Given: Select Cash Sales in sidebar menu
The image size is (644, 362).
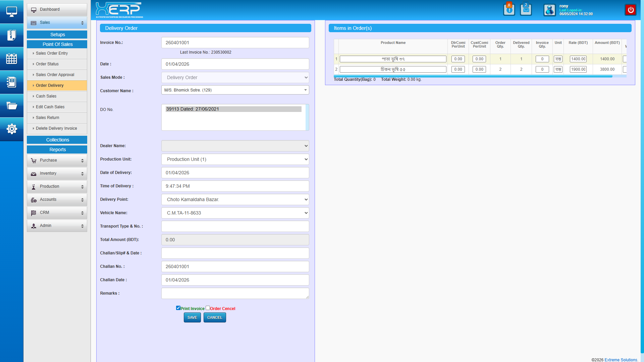Looking at the screenshot, I should point(46,96).
